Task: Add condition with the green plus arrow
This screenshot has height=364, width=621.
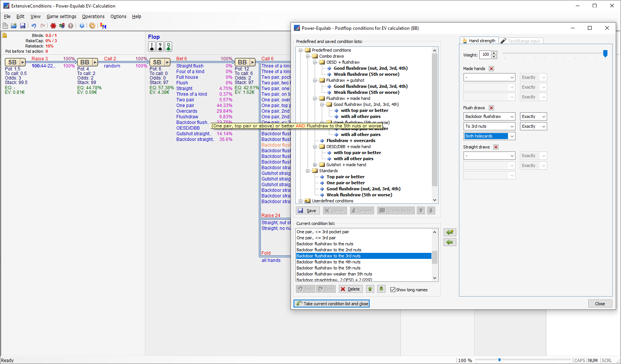Action: [450, 232]
